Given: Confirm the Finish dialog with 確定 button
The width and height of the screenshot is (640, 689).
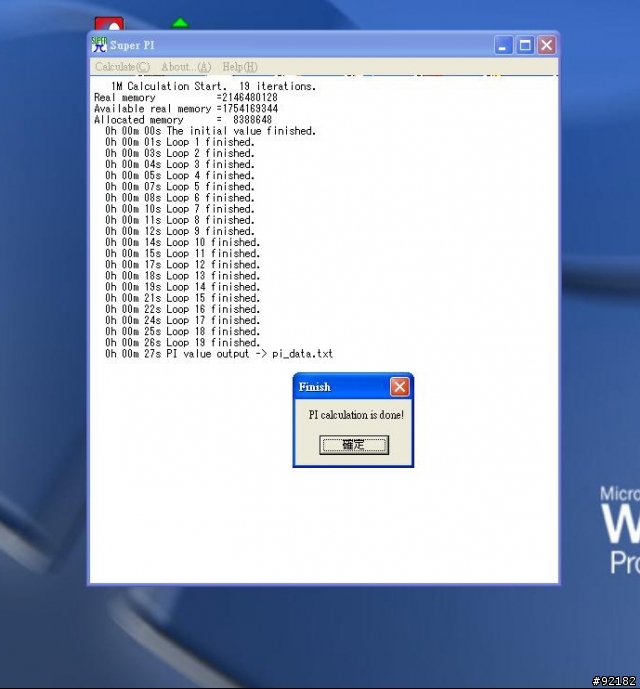Looking at the screenshot, I should pos(354,445).
